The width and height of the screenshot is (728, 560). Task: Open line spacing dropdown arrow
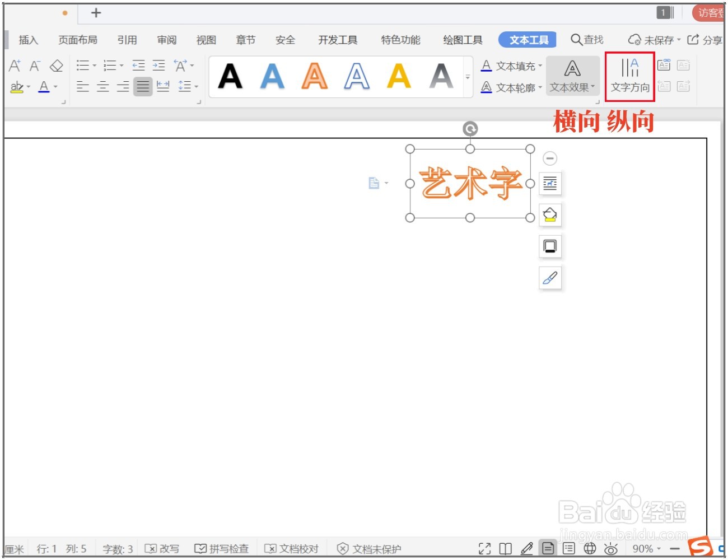(196, 87)
